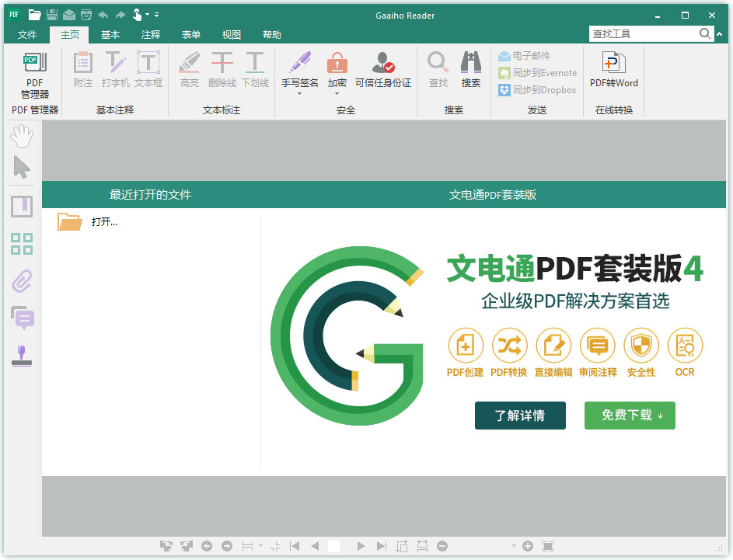Apply the 删除线 strikethrough tool

point(222,70)
